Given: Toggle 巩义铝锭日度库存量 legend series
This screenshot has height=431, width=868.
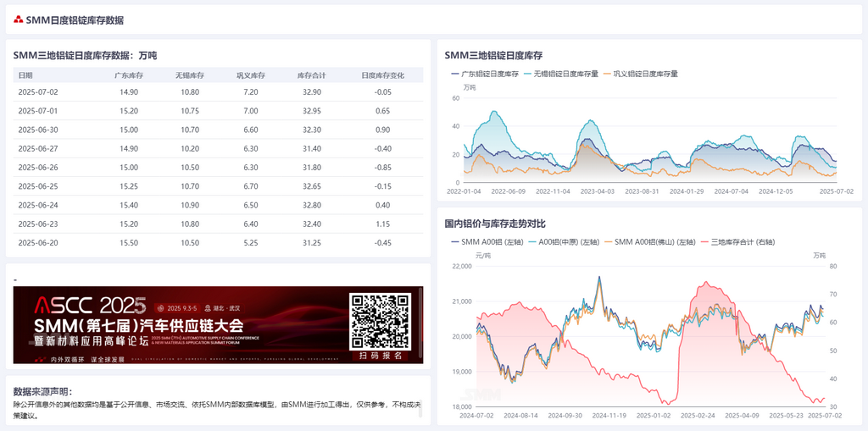Looking at the screenshot, I should pos(641,74).
